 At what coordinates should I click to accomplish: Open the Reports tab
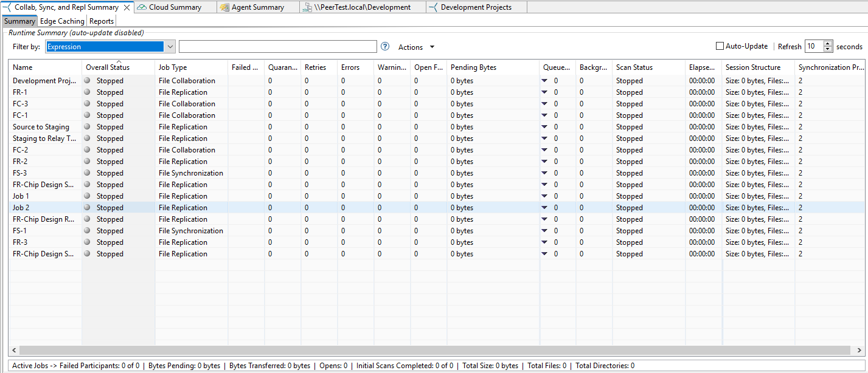102,21
